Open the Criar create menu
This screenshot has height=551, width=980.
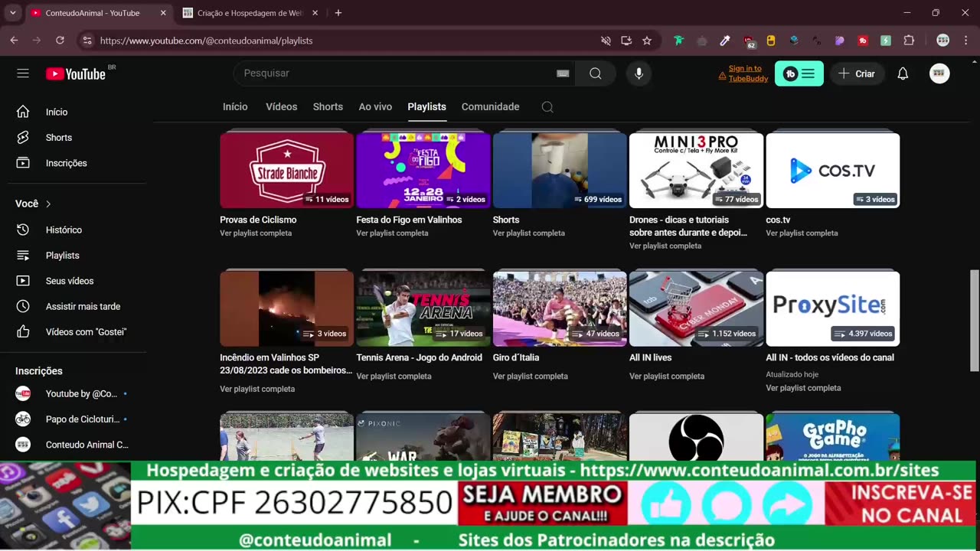coord(856,73)
